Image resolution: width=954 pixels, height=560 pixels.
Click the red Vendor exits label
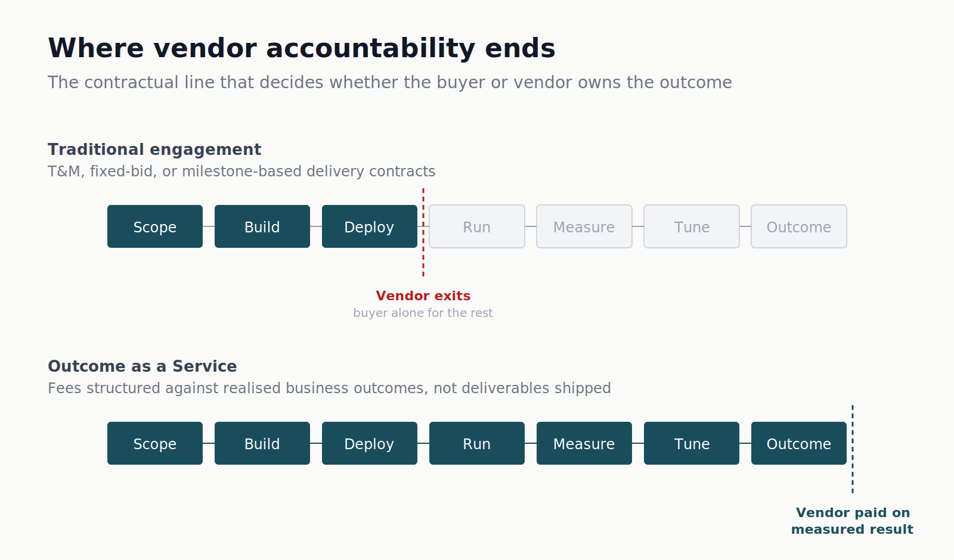click(423, 295)
